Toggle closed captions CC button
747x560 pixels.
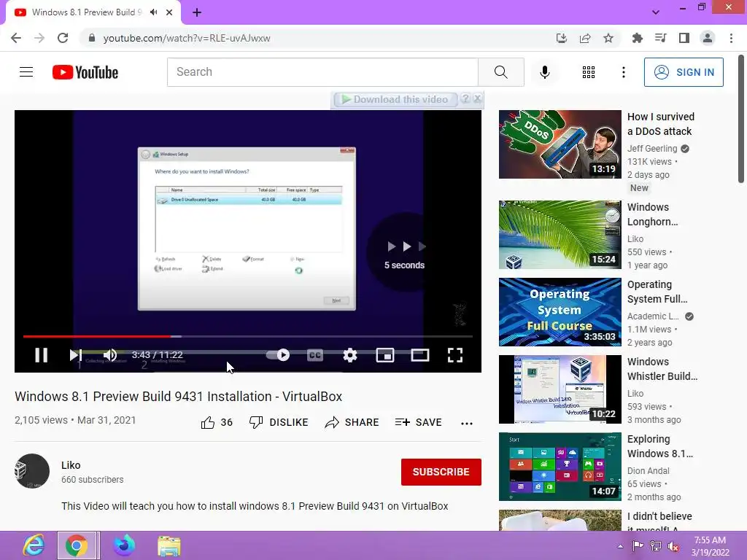click(315, 355)
